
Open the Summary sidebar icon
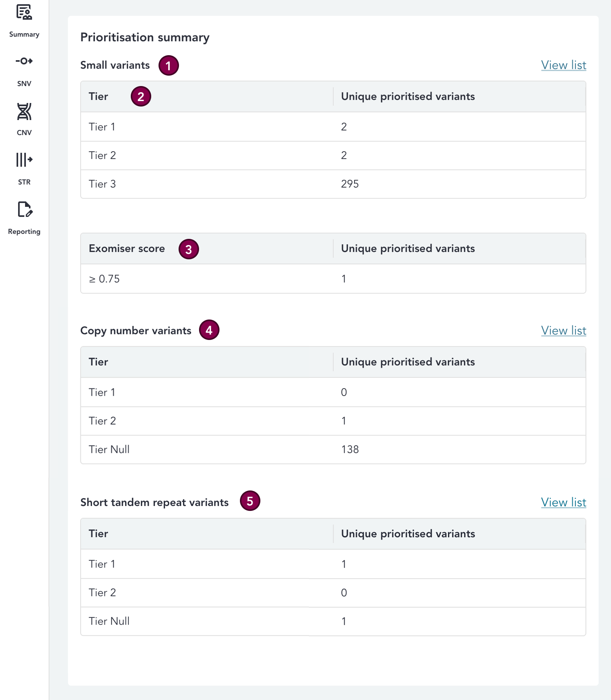coord(24,13)
